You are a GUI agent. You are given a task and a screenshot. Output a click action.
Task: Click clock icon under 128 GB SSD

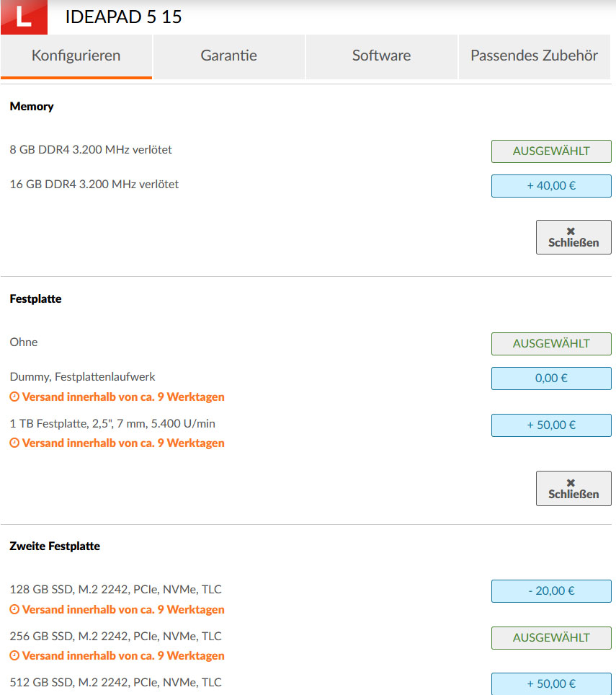pos(14,610)
